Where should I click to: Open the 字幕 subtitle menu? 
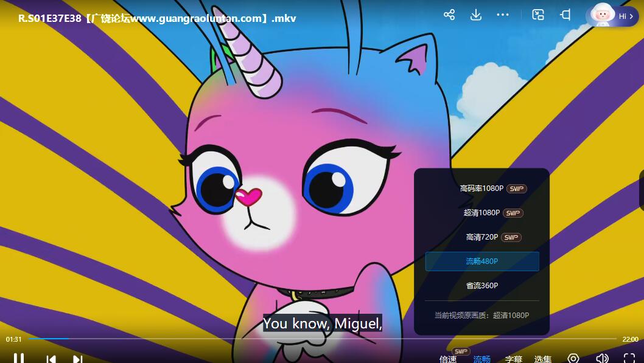(513, 359)
